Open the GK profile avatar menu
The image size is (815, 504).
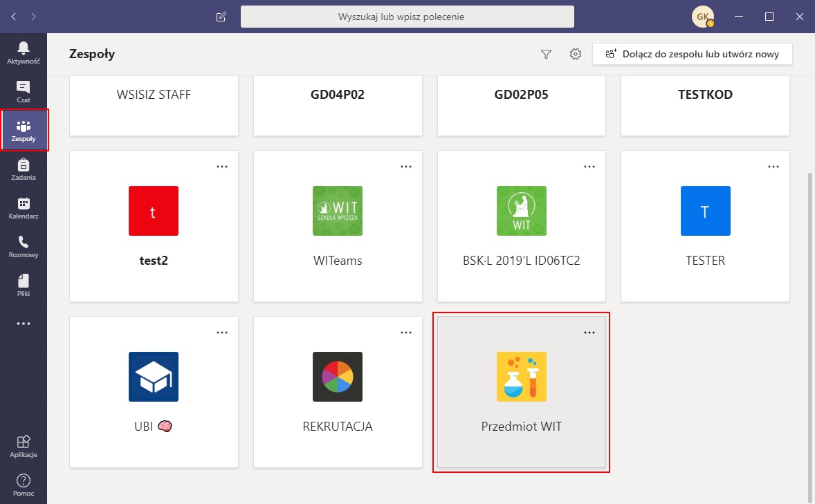pyautogui.click(x=703, y=17)
